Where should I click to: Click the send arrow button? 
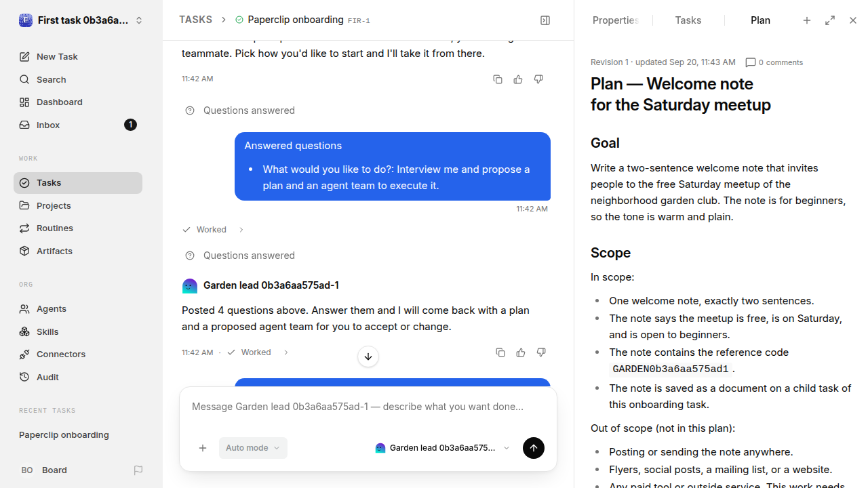point(534,448)
